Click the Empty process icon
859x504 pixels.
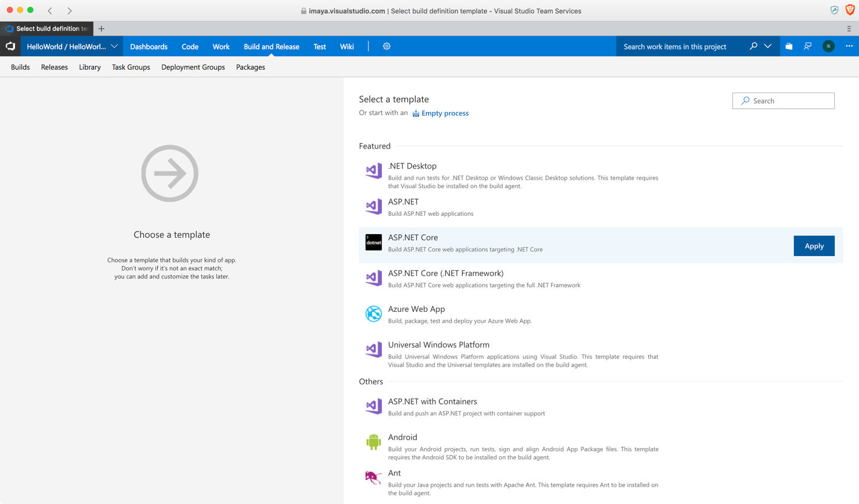(x=416, y=113)
